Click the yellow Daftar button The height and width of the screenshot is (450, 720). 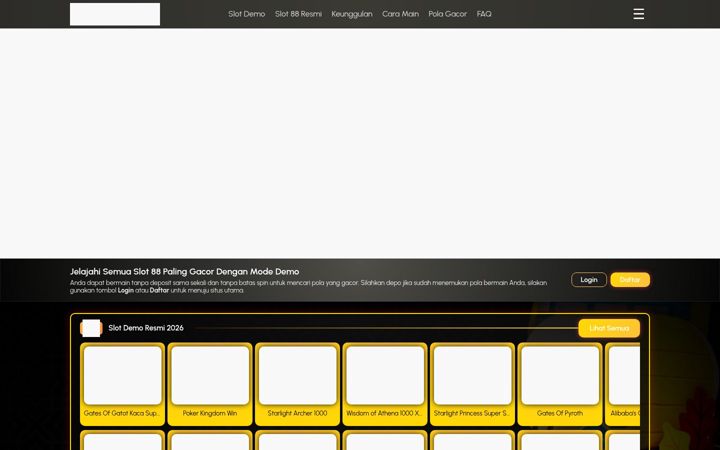[x=630, y=280]
